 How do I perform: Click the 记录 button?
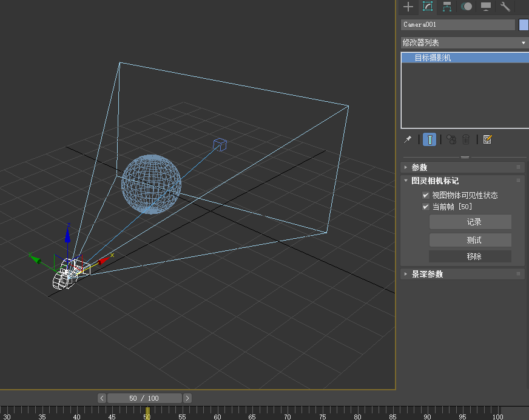(470, 222)
